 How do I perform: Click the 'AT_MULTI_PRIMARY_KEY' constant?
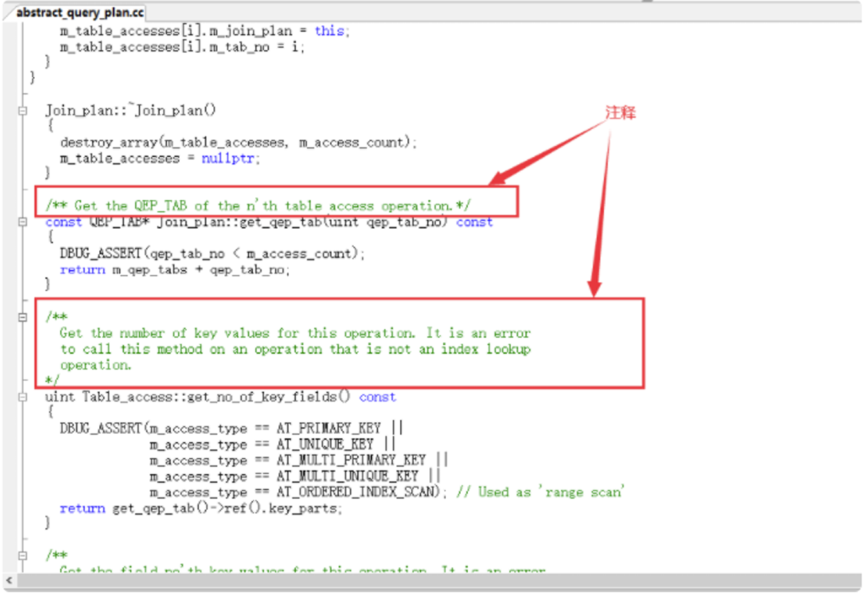(351, 460)
